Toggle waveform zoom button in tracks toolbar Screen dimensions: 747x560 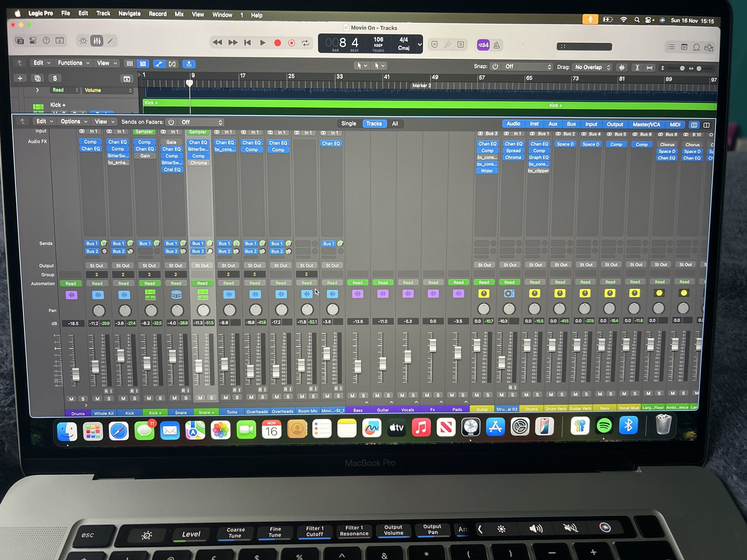point(622,67)
